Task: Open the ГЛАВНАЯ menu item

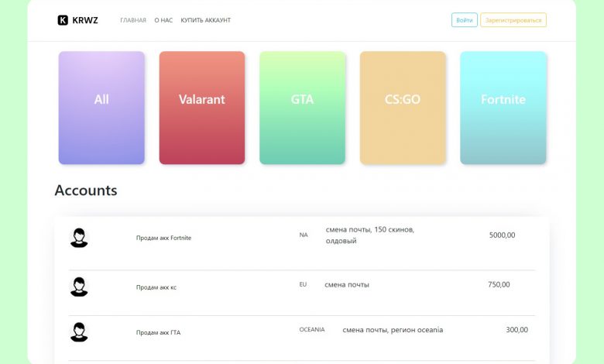Action: (133, 20)
